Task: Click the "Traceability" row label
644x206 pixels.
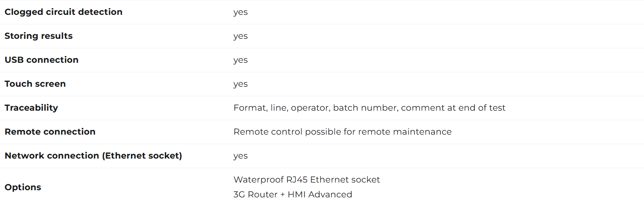Action: coord(32,108)
